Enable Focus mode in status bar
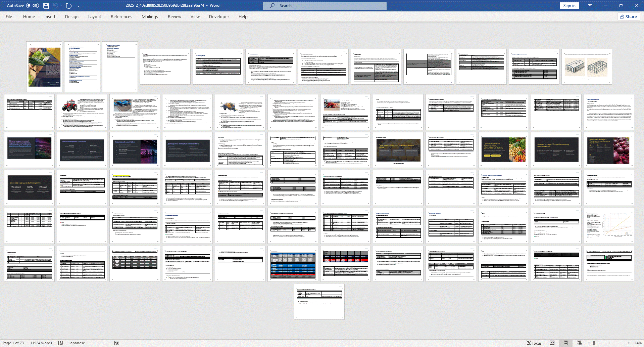The height and width of the screenshot is (347, 644). click(x=534, y=343)
